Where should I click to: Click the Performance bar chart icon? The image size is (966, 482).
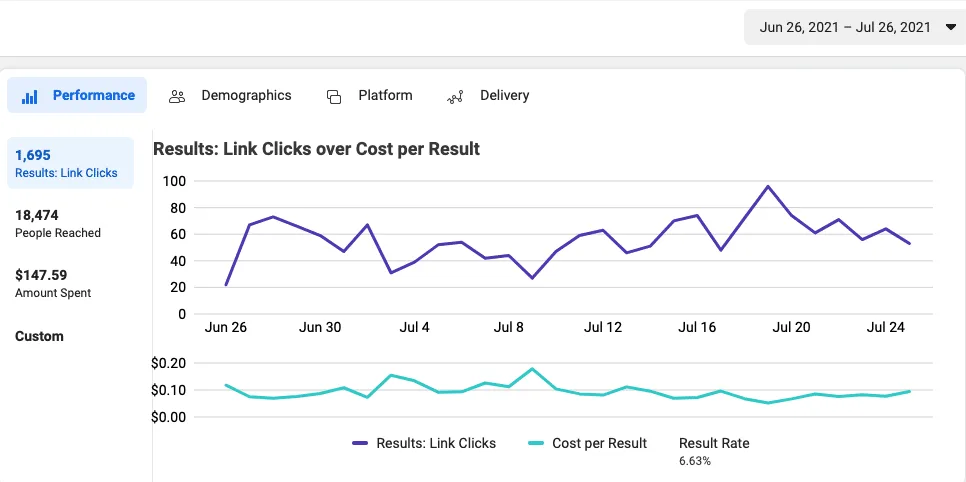point(30,96)
